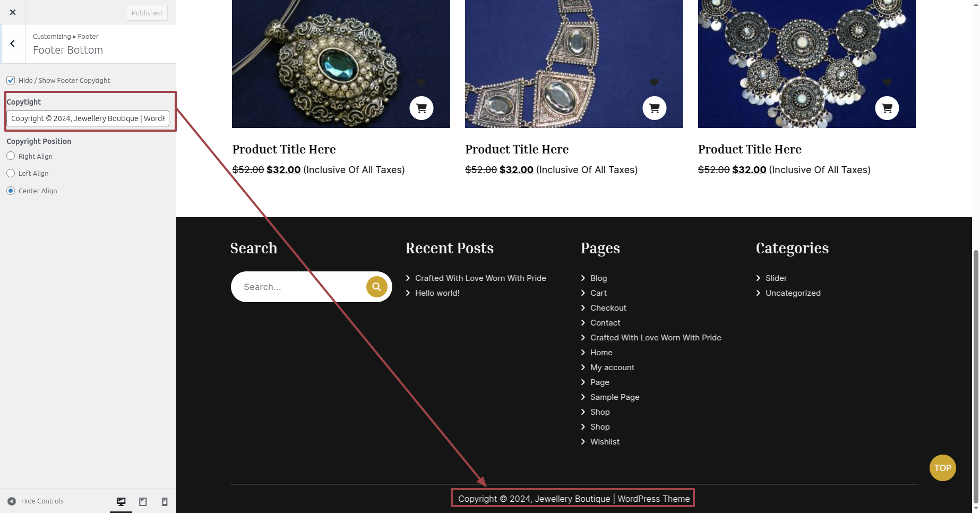Go back to the Footer panel
This screenshot has height=513, width=980.
point(13,44)
